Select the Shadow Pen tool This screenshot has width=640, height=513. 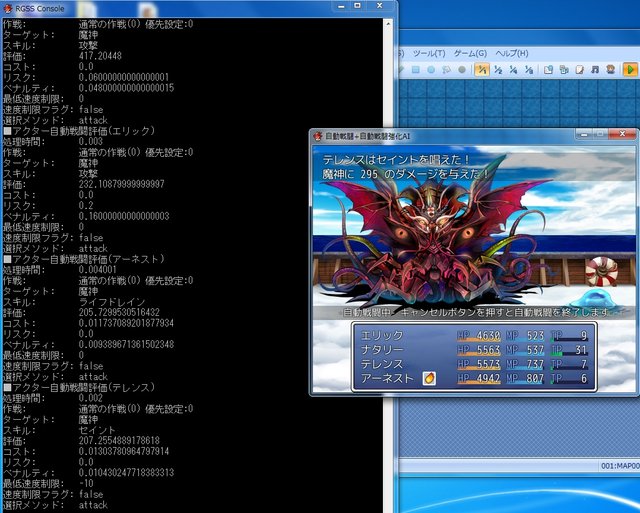(462, 70)
